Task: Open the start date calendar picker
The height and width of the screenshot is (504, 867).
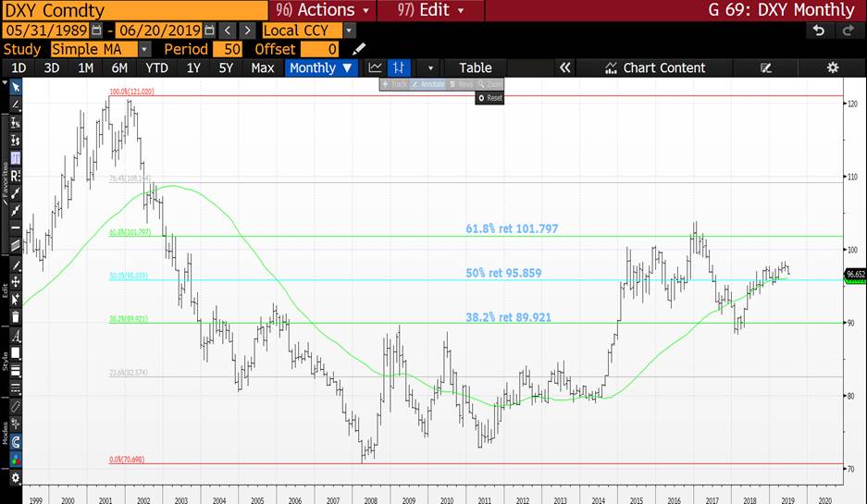Action: click(96, 30)
